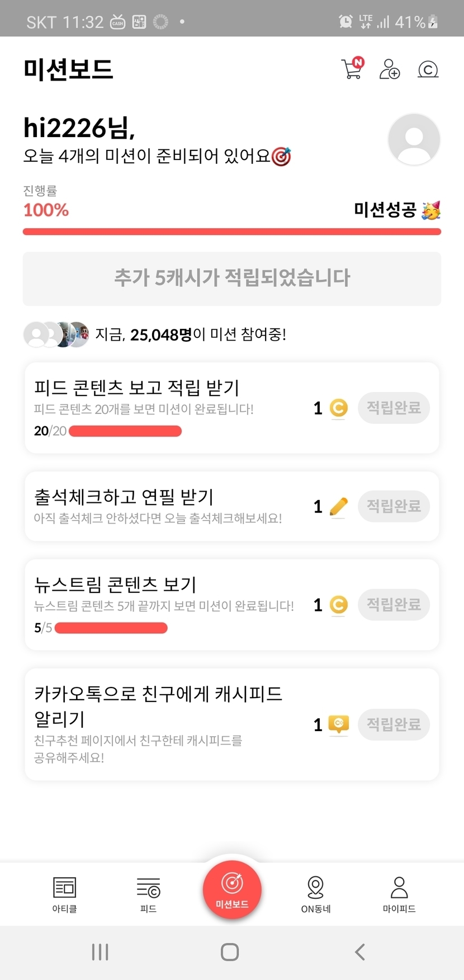Tap the 추가 5캐시가 적립되었습니다 banner
The image size is (464, 980).
(x=232, y=279)
